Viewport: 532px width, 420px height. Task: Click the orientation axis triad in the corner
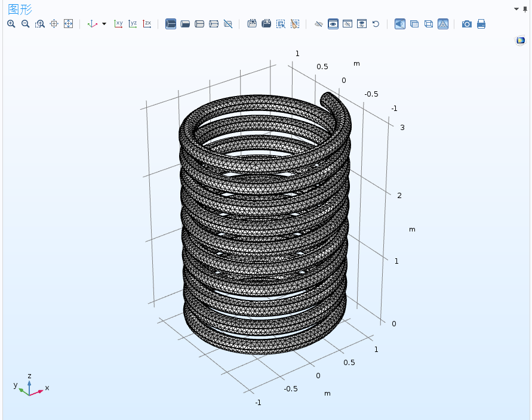[30, 386]
